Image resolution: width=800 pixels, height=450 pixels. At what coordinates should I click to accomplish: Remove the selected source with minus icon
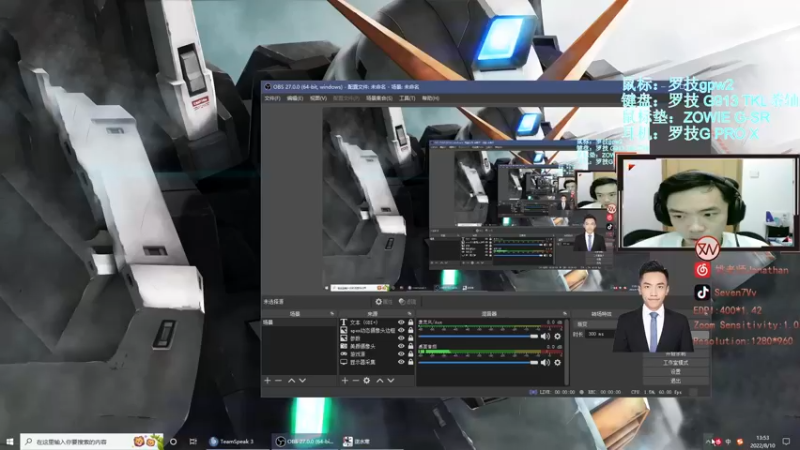pos(356,381)
